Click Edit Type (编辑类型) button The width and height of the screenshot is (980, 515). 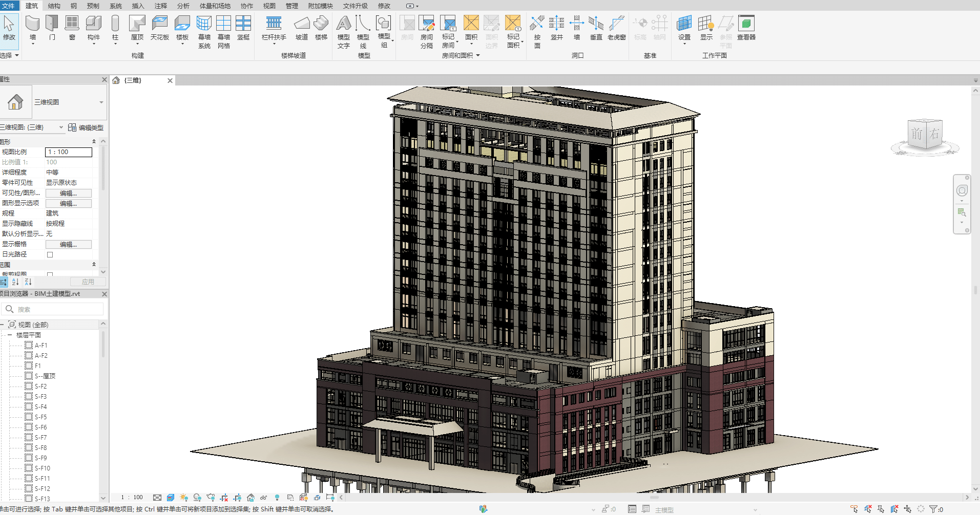pyautogui.click(x=86, y=127)
